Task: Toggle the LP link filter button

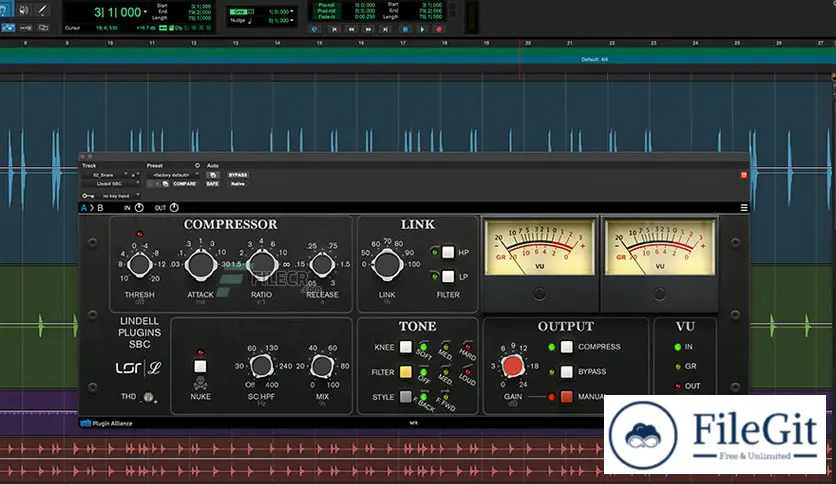Action: (448, 276)
